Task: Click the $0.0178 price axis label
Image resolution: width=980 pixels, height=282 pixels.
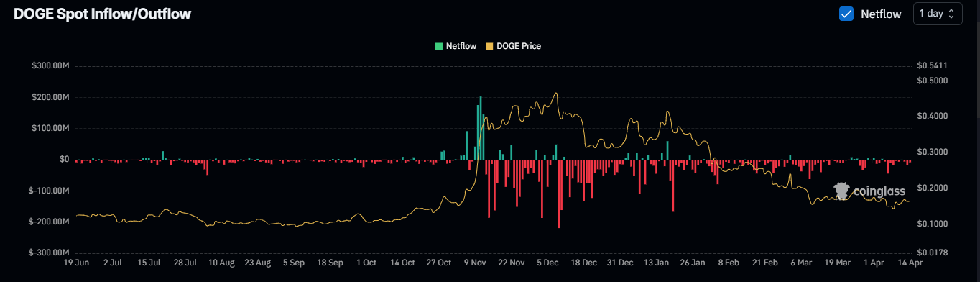Action: coord(932,253)
